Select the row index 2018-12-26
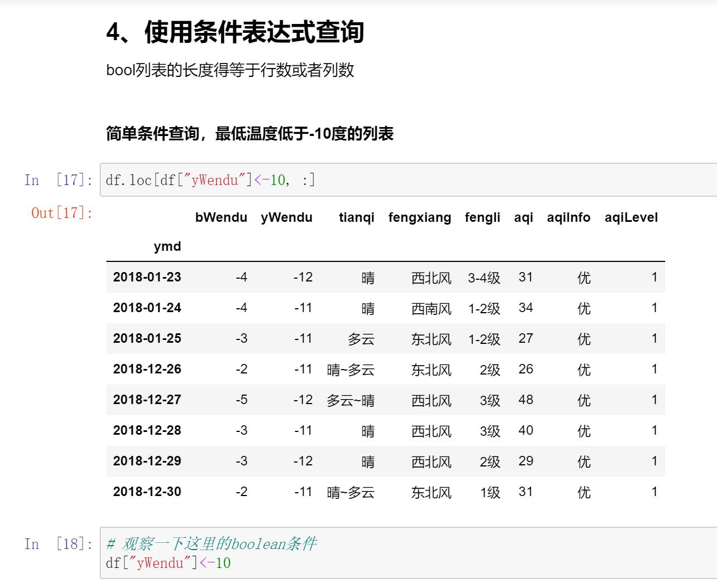This screenshot has height=588, width=717. pos(147,369)
